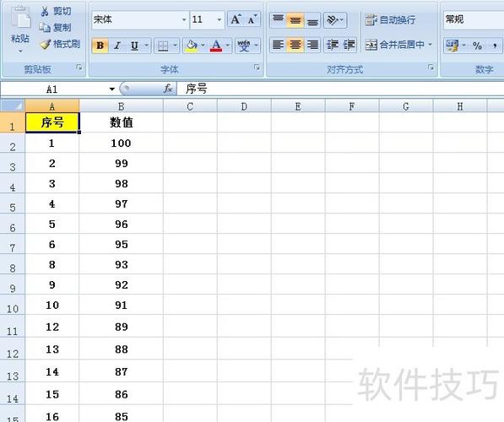Open borders dropdown arrow
Image resolution: width=504 pixels, height=422 pixels.
pyautogui.click(x=176, y=46)
